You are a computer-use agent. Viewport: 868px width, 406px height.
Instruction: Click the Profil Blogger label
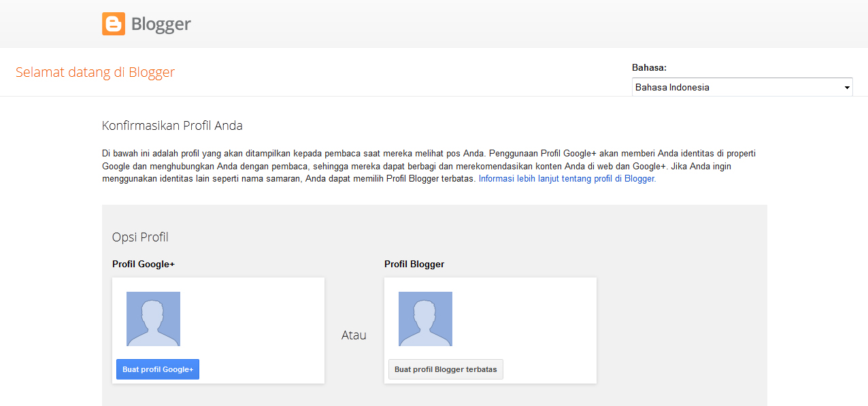tap(414, 264)
